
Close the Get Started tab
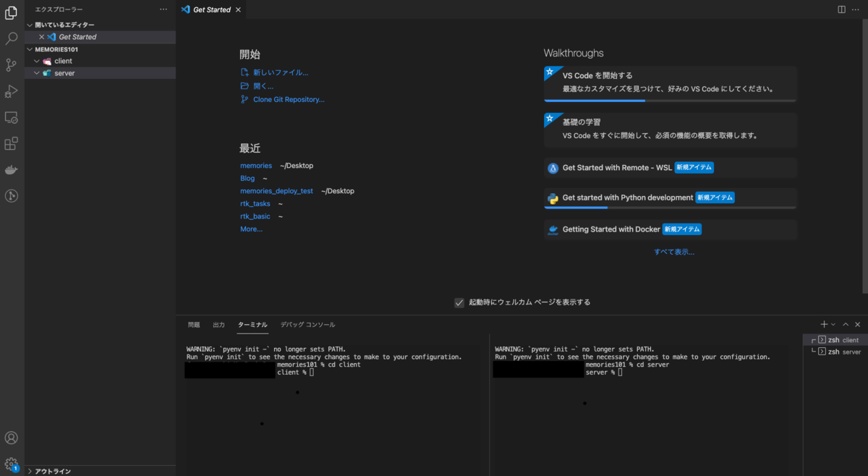238,9
